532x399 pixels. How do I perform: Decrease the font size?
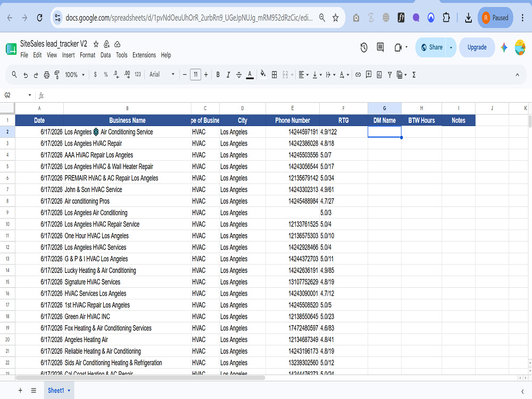(185, 74)
